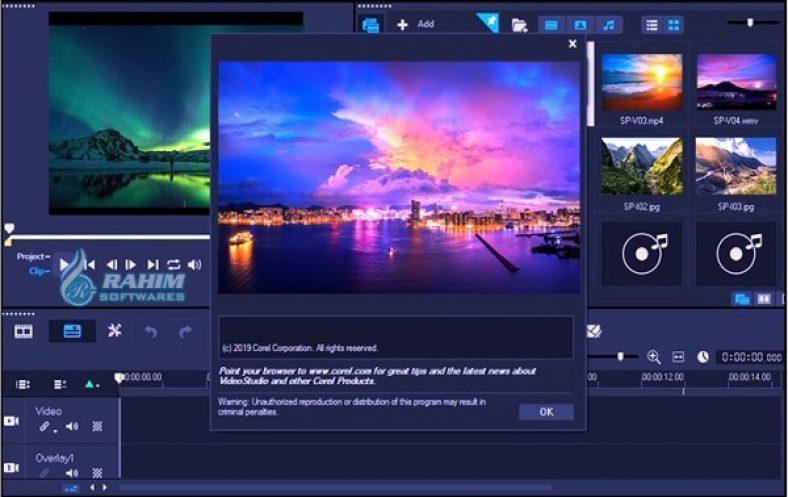Click the zoom-in magnifier on the timeline toolbar
The width and height of the screenshot is (788, 497).
pos(653,357)
